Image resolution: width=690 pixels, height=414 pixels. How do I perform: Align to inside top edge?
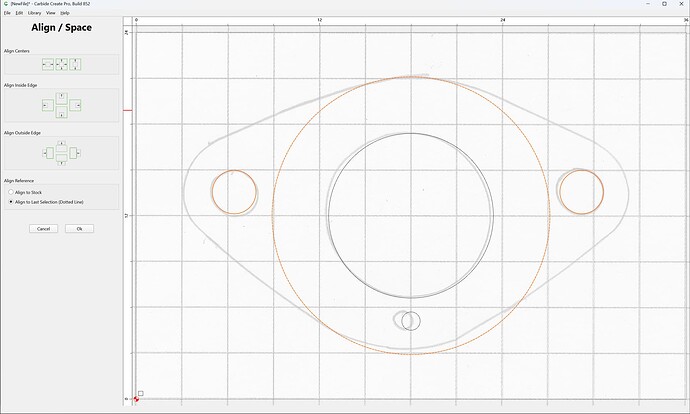click(x=62, y=98)
